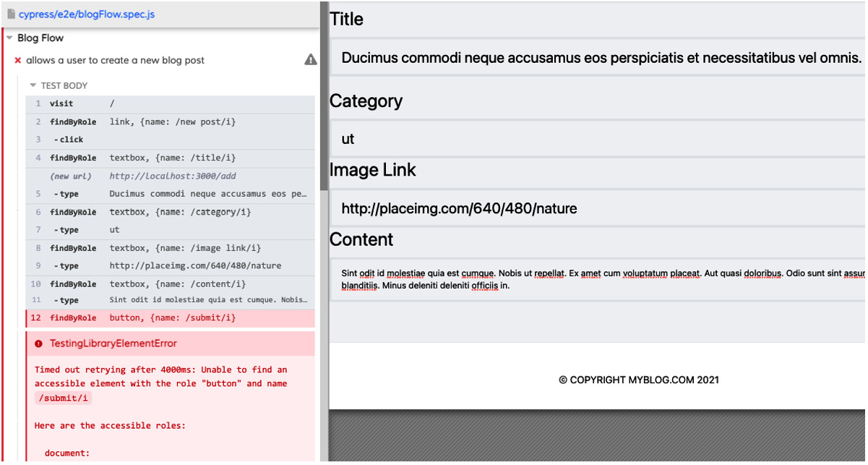Viewport: 868px width, 465px height.
Task: Click the info icon in the TestingLibraryElementError banner
Action: (38, 344)
